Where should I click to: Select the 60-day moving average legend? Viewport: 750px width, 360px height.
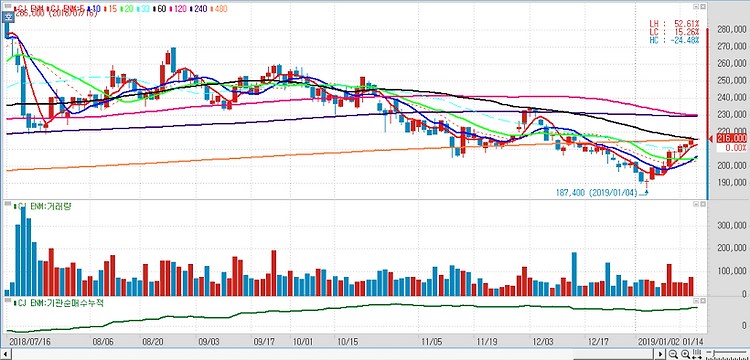[x=159, y=9]
